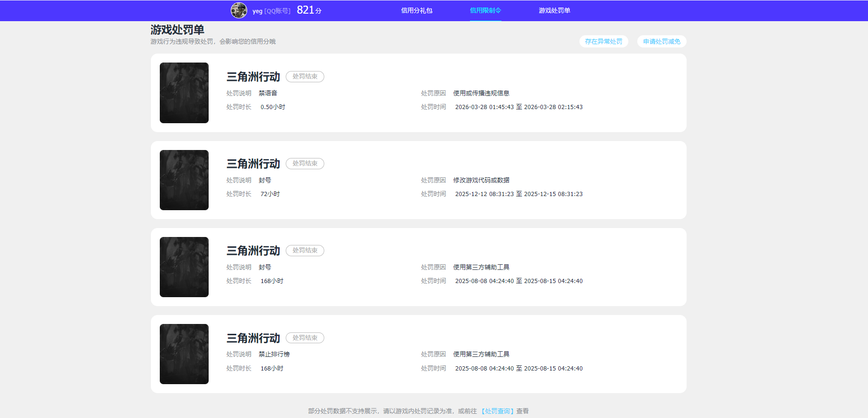This screenshot has width=868, height=418.
Task: Select 三角洲行动 title of 72小时 record
Action: point(253,164)
